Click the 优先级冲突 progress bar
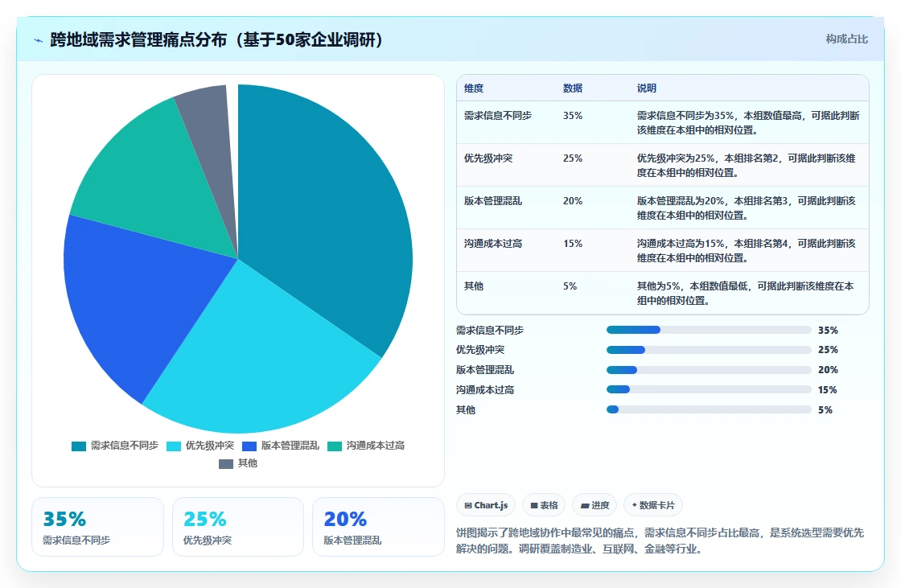901x588 pixels. tap(709, 349)
